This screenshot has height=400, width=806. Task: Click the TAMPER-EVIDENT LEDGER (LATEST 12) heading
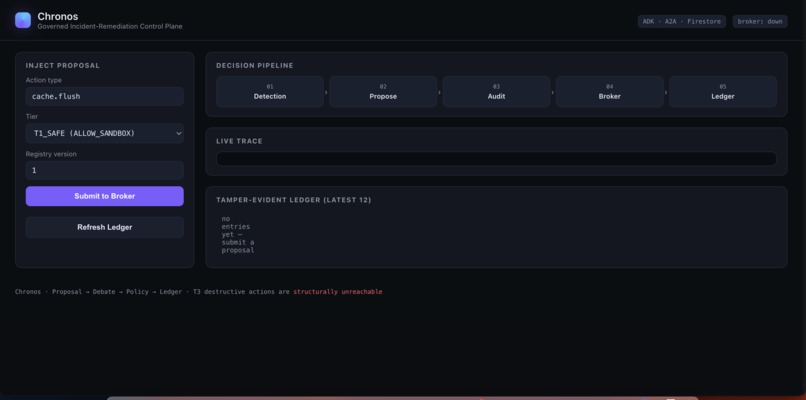coord(294,200)
